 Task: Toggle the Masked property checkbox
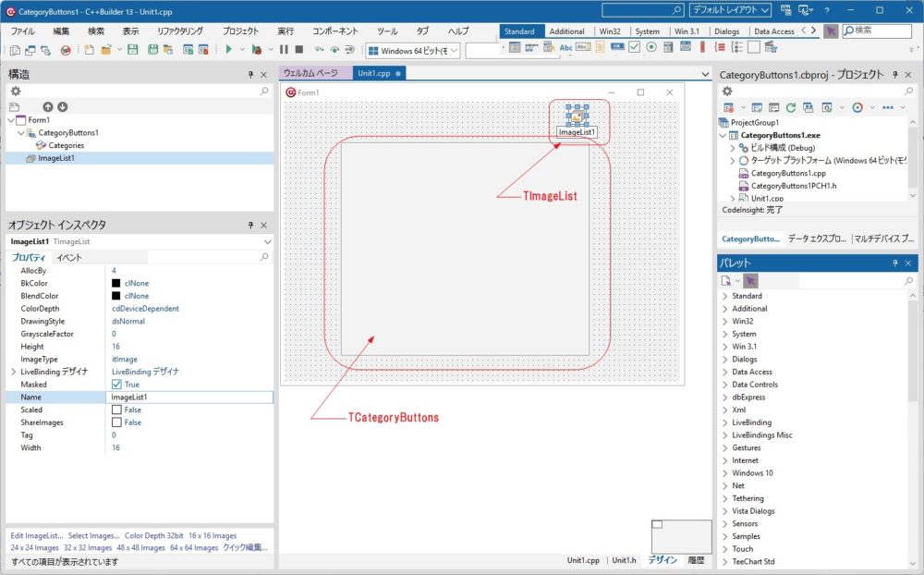[116, 385]
